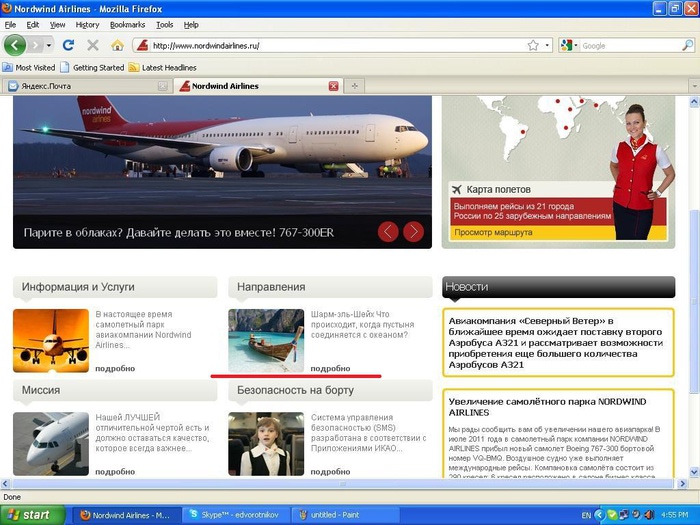Open the File menu

[x=10, y=25]
